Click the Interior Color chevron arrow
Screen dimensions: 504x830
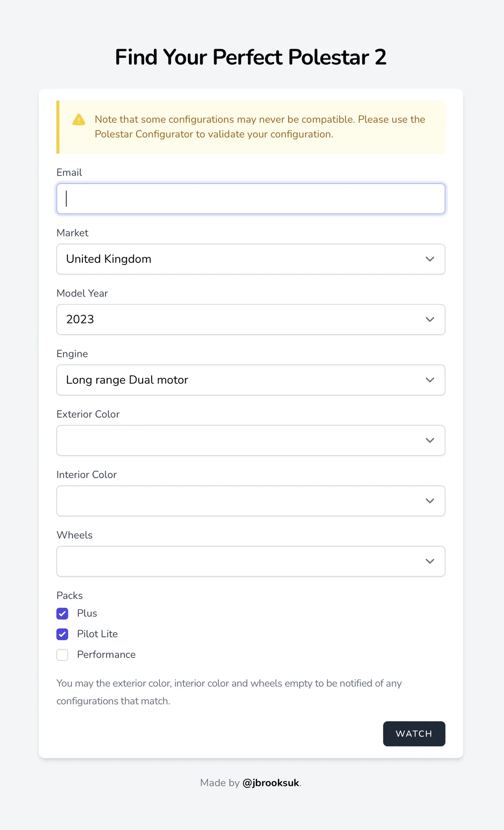(430, 501)
